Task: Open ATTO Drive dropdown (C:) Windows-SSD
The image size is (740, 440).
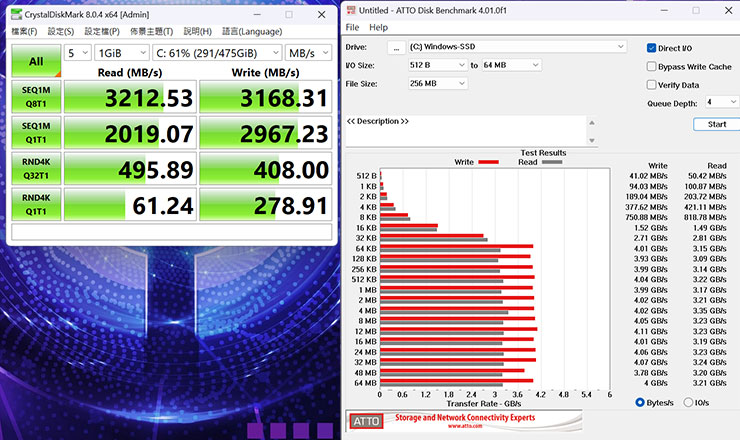Action: tap(517, 47)
